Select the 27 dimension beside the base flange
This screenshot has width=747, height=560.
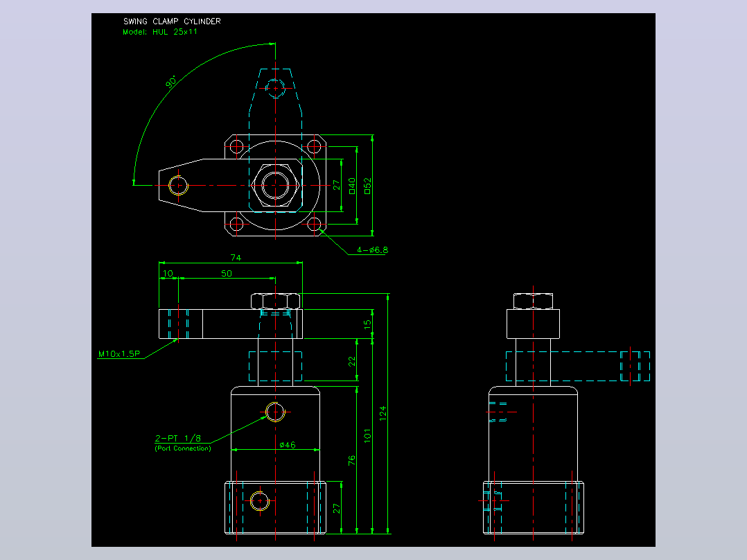pos(336,509)
